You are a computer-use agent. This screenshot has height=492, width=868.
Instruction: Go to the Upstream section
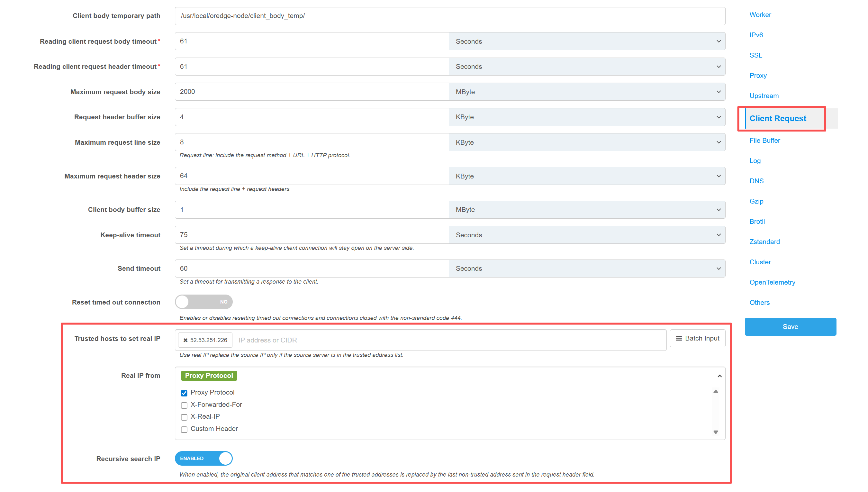click(764, 96)
